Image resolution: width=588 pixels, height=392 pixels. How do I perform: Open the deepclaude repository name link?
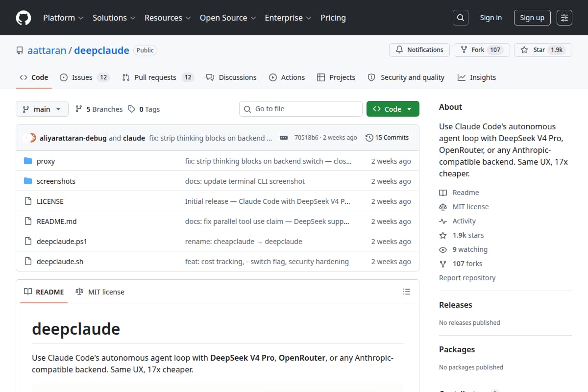pyautogui.click(x=101, y=50)
